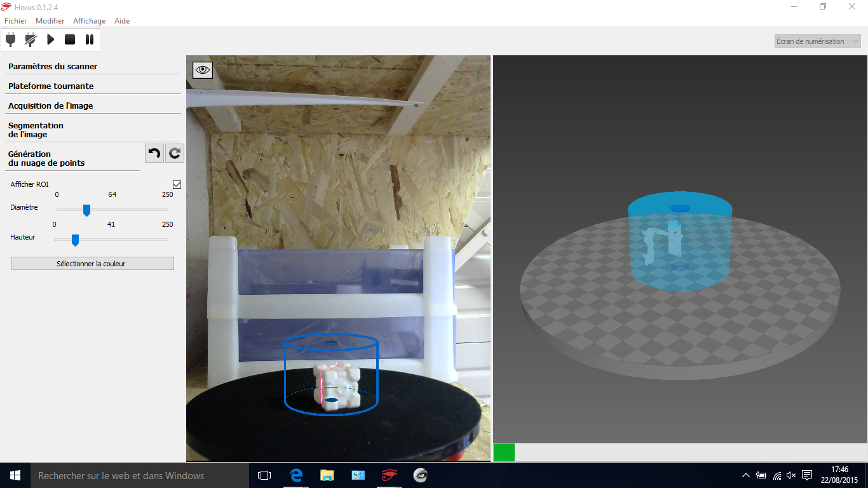Open the Aide menu

(x=122, y=21)
